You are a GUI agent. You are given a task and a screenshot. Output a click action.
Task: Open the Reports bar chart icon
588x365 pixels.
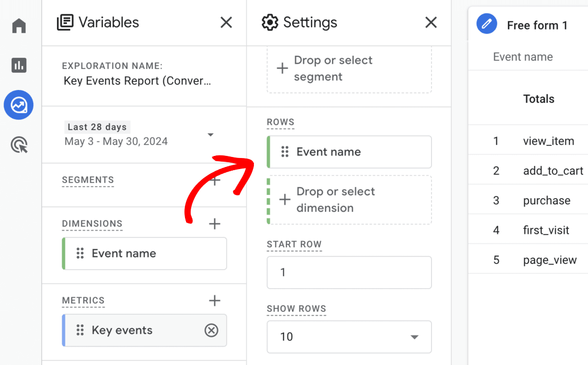click(x=19, y=65)
